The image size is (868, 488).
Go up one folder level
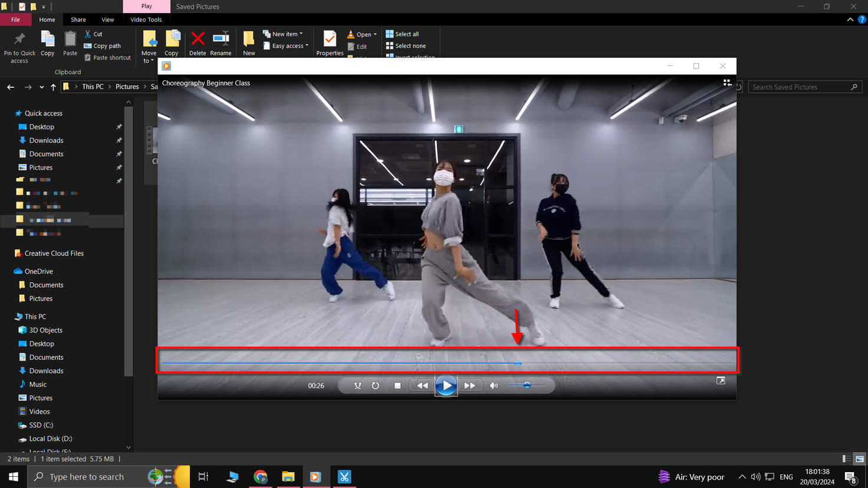click(x=53, y=87)
